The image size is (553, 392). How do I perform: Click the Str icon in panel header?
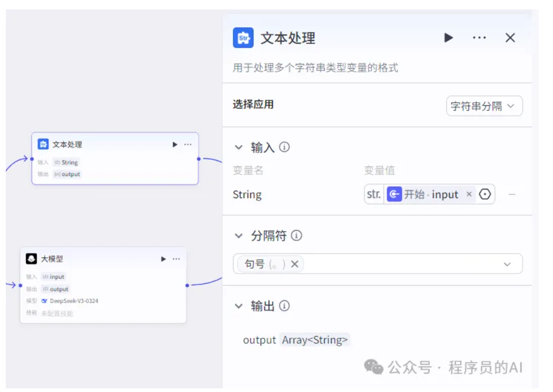point(243,38)
